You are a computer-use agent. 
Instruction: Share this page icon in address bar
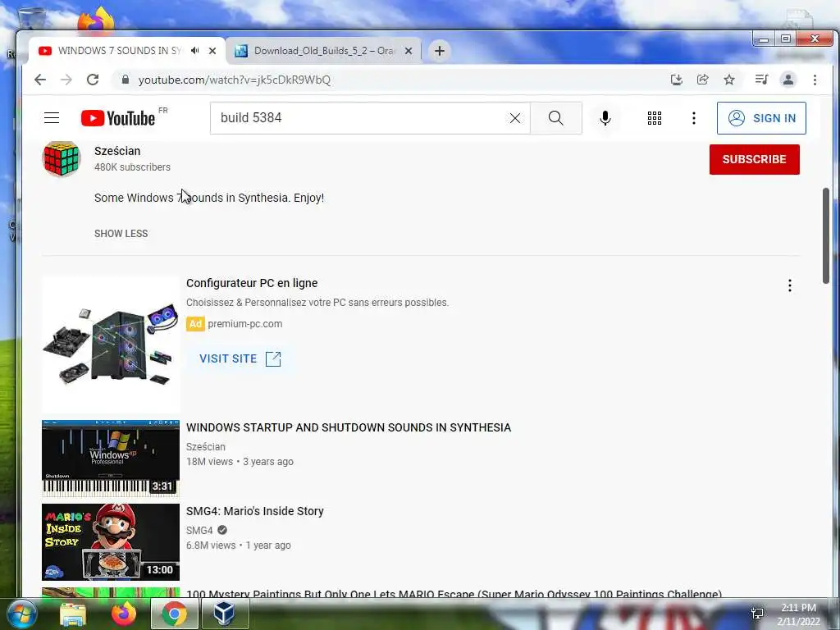coord(702,80)
